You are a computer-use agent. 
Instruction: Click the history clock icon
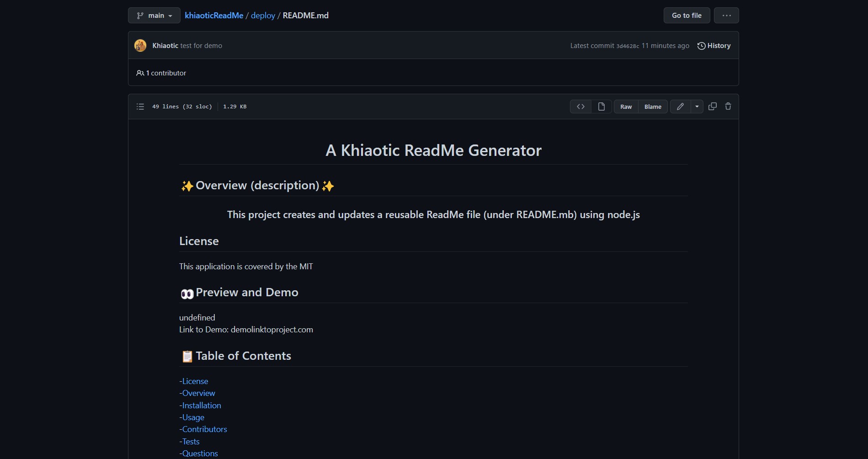[x=701, y=45]
